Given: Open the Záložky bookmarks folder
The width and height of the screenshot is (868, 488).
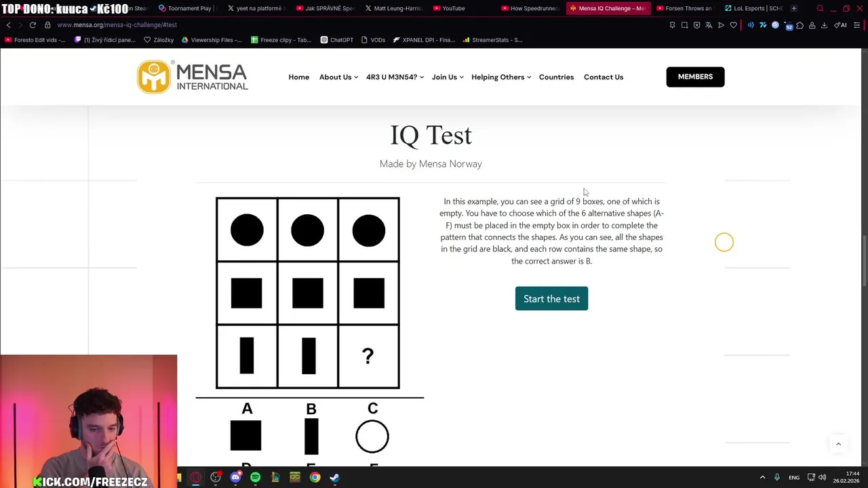Looking at the screenshot, I should (159, 40).
